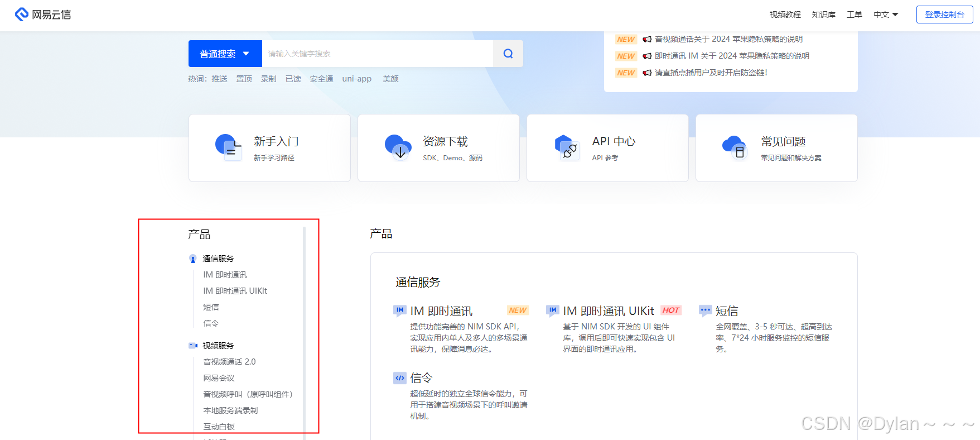This screenshot has width=980, height=440.
Task: Open the 新手入门 card title
Action: pos(276,141)
